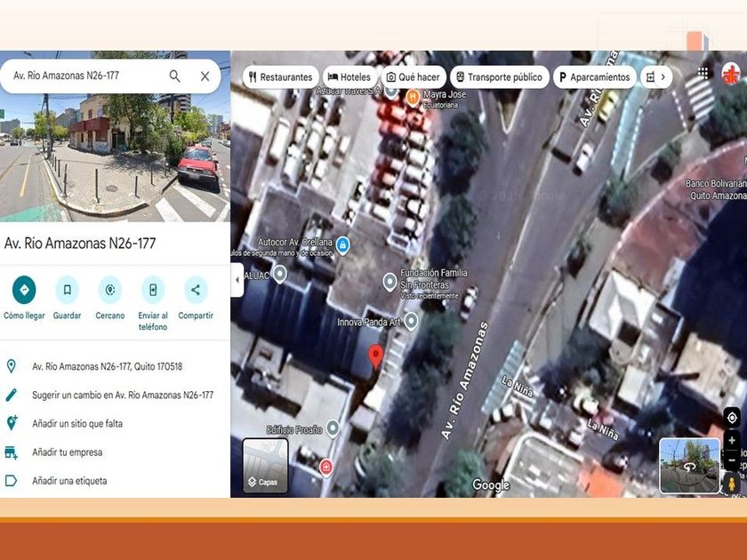Click the ALUAC map marker
This screenshot has width=747, height=560.
pos(279,275)
